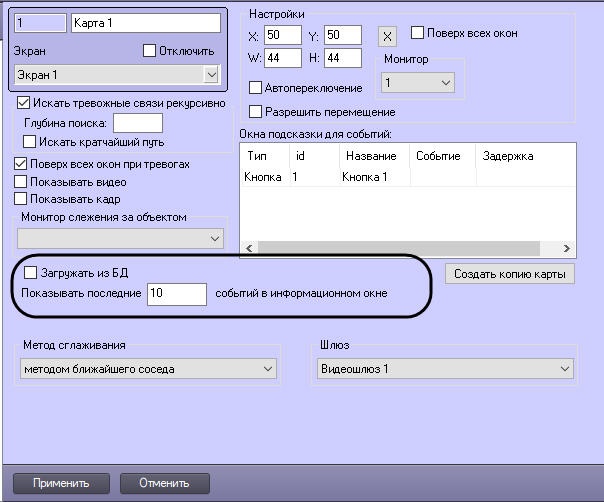Image resolution: width=604 pixels, height=502 pixels.
Task: Enable Автопереключение checkbox
Action: [x=255, y=88]
